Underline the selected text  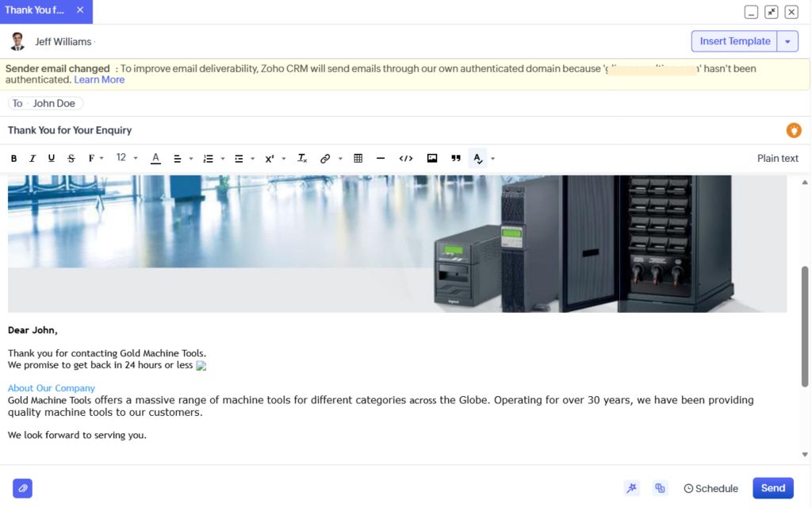pos(52,159)
